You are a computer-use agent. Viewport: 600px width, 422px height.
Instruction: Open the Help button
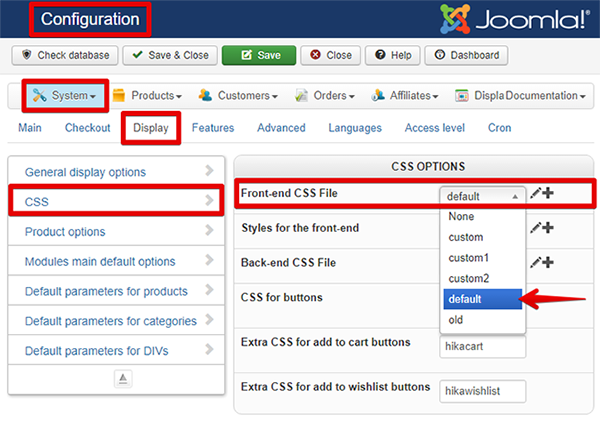click(393, 55)
